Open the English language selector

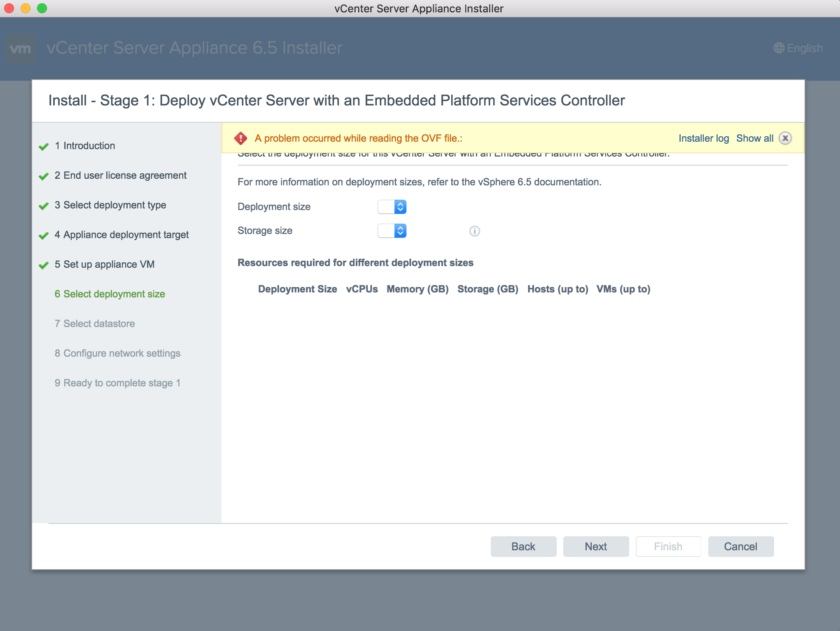[x=804, y=48]
